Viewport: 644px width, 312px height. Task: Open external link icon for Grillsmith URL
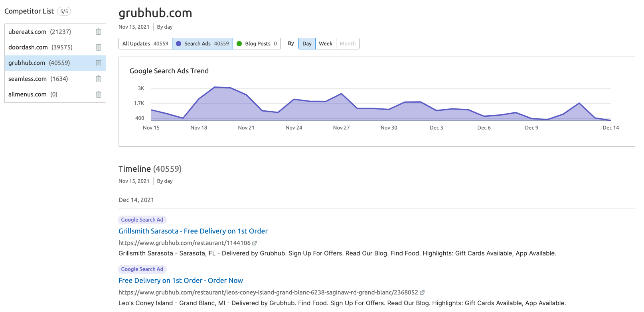tap(255, 243)
